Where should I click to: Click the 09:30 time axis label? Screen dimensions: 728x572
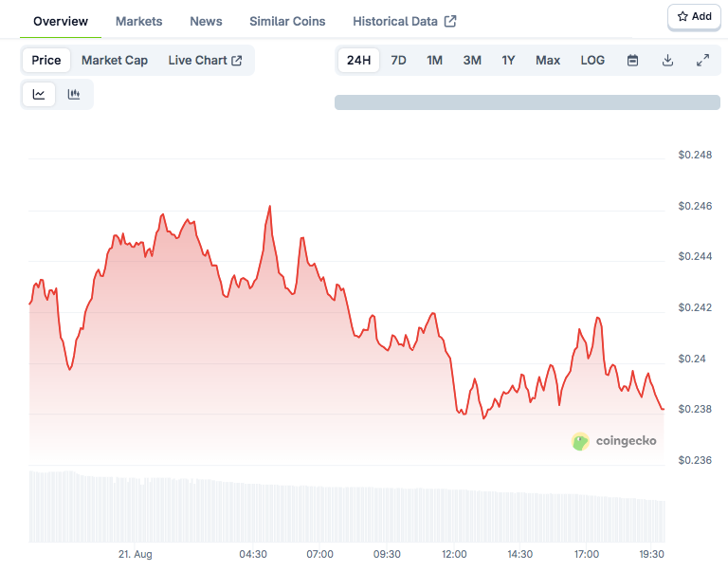(x=387, y=554)
